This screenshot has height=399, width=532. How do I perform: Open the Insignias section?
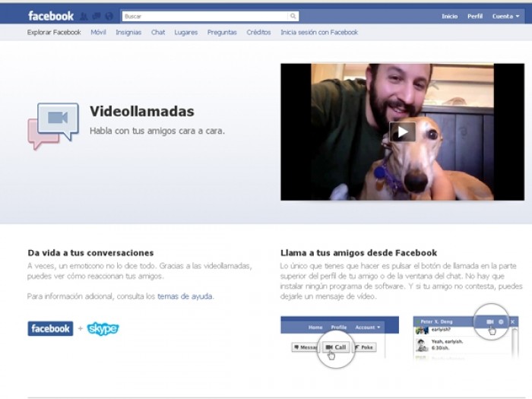(128, 32)
